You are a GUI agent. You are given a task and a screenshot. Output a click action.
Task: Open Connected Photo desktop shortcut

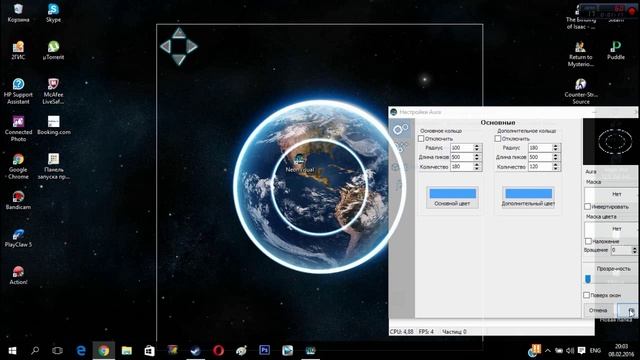pos(18,129)
